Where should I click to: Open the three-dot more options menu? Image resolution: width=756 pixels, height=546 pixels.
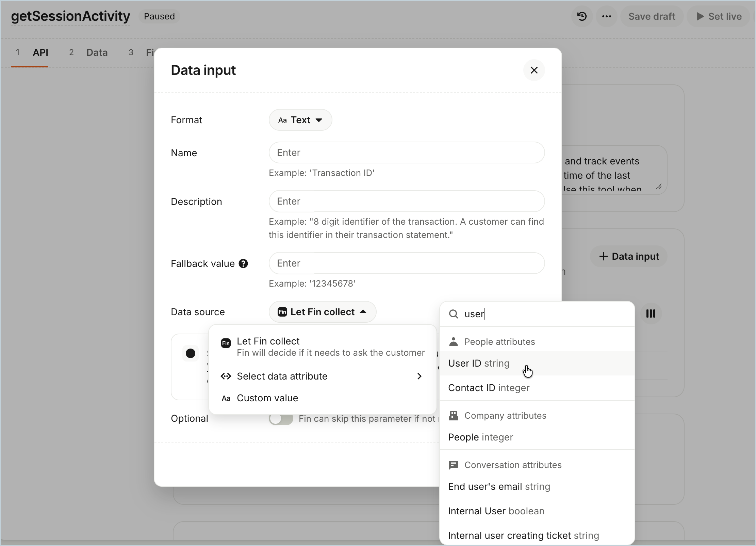(x=607, y=16)
